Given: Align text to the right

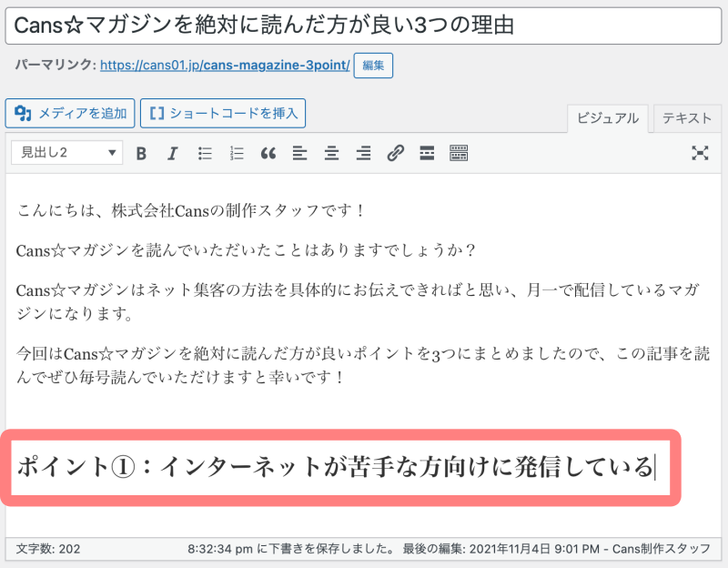Looking at the screenshot, I should pos(363,153).
